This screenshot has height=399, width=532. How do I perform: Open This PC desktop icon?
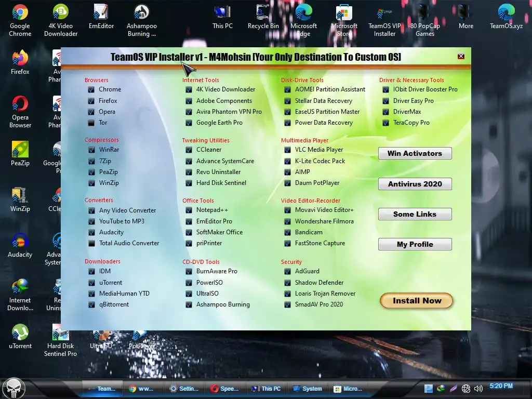(222, 17)
